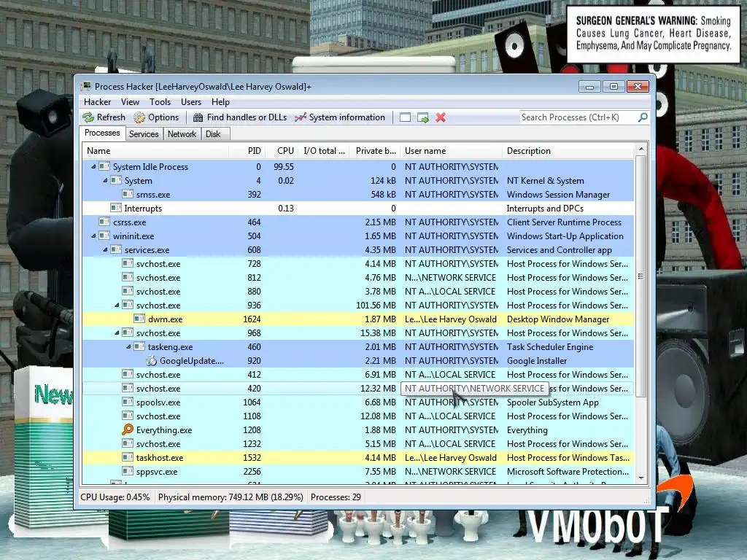Open the System information graph icon
This screenshot has height=560, width=747.
coord(300,117)
